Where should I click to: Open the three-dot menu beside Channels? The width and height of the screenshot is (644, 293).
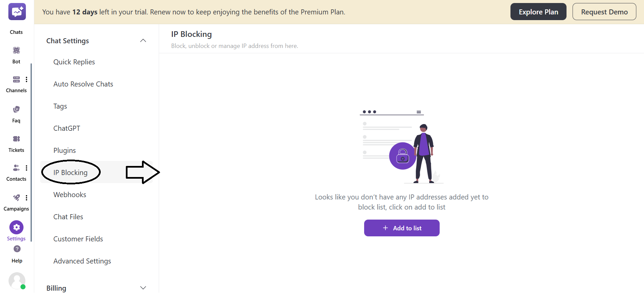[27, 79]
